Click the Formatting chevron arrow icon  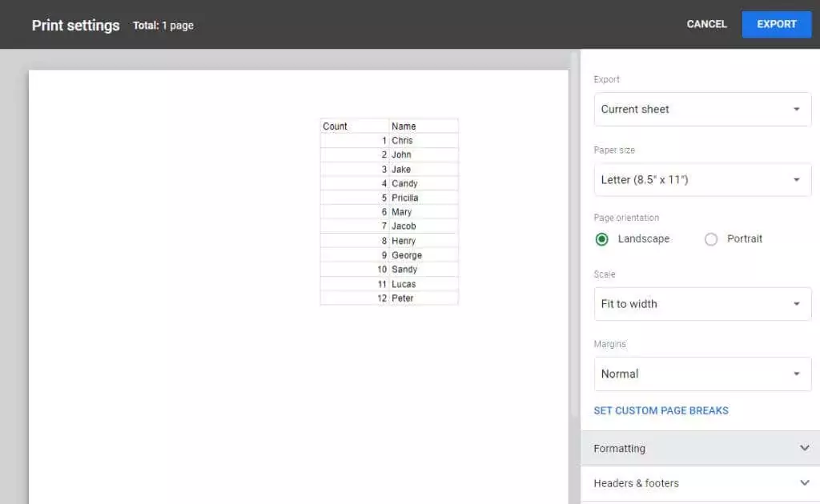point(805,449)
